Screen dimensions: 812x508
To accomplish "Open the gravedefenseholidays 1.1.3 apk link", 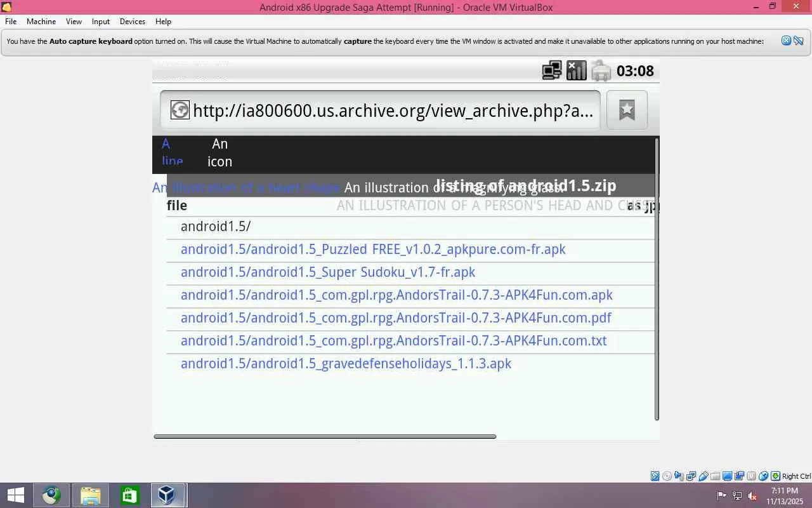I will coord(346,364).
